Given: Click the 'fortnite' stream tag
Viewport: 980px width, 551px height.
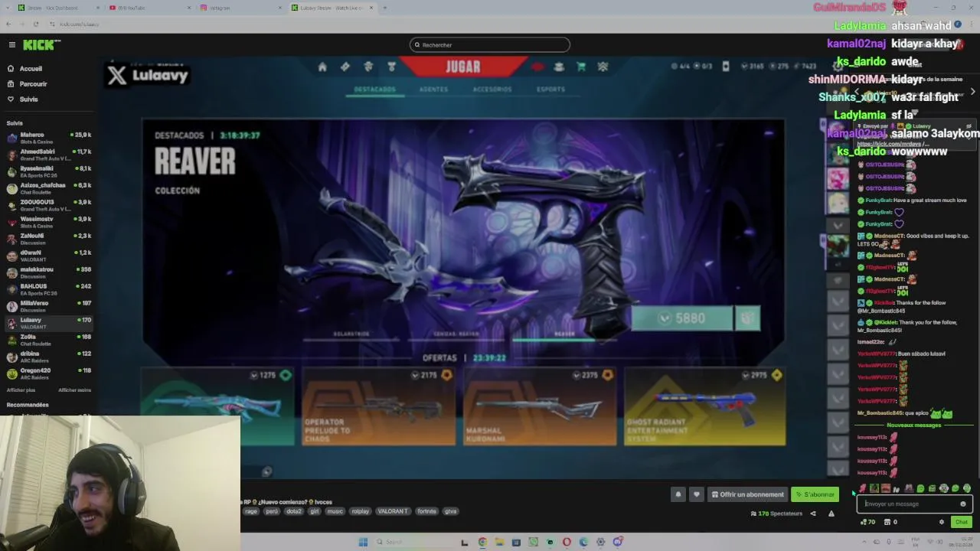Looking at the screenshot, I should (426, 511).
